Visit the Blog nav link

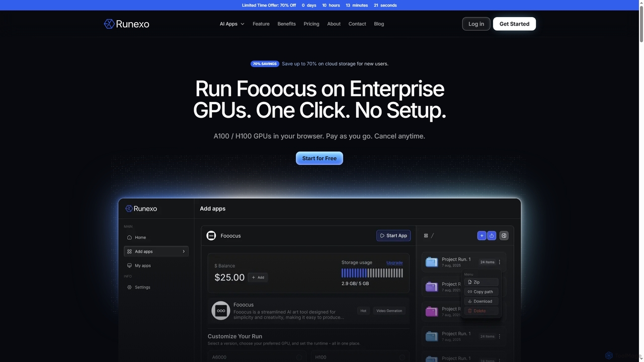point(379,24)
